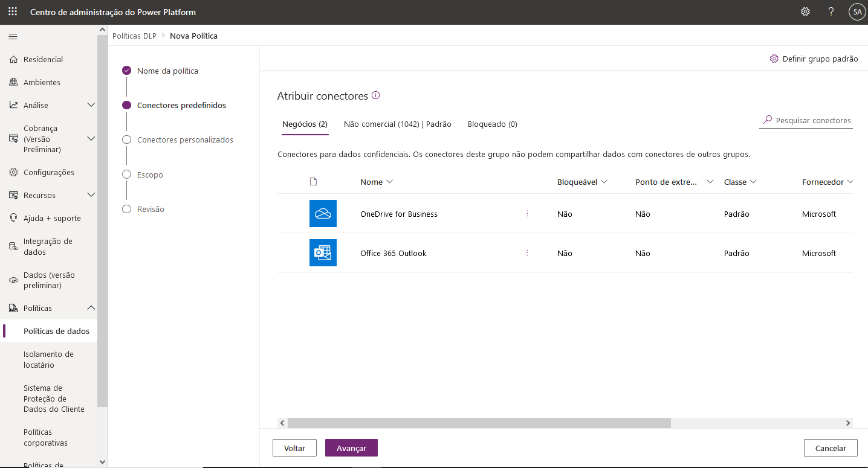Click the Análise chart icon
The image size is (868, 468).
coord(13,105)
